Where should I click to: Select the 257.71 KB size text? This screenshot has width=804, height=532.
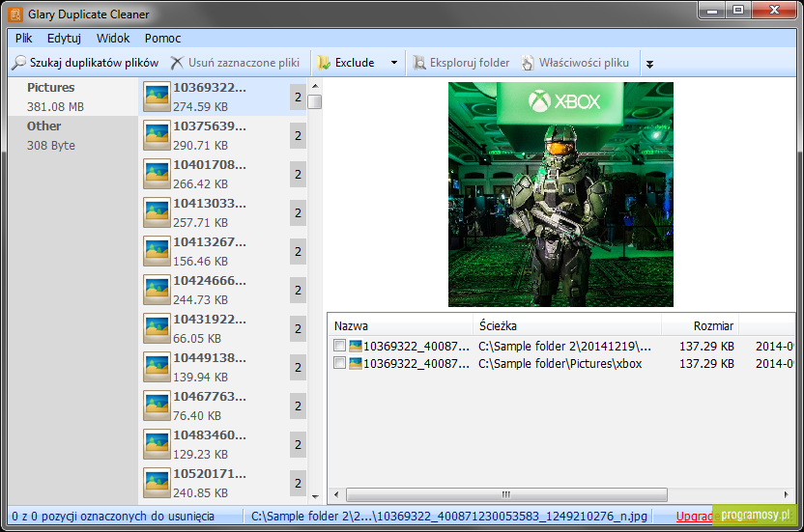[x=200, y=222]
